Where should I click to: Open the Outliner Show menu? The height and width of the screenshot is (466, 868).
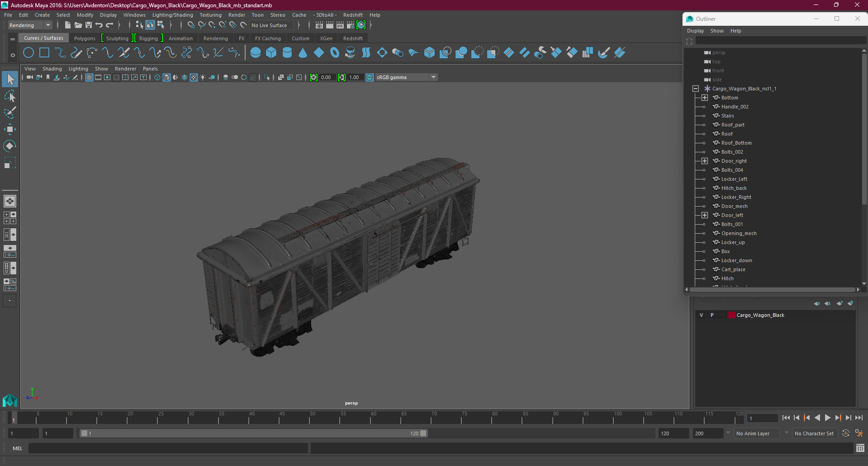click(x=717, y=31)
